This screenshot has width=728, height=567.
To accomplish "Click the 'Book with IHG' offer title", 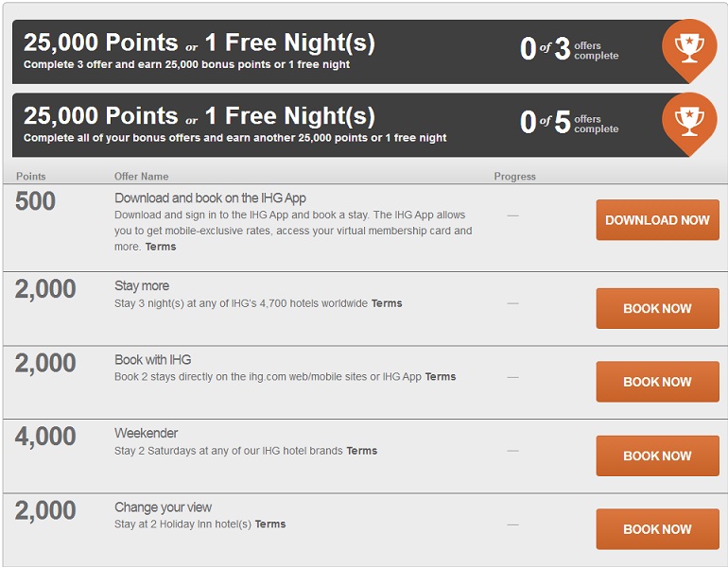I will (153, 360).
